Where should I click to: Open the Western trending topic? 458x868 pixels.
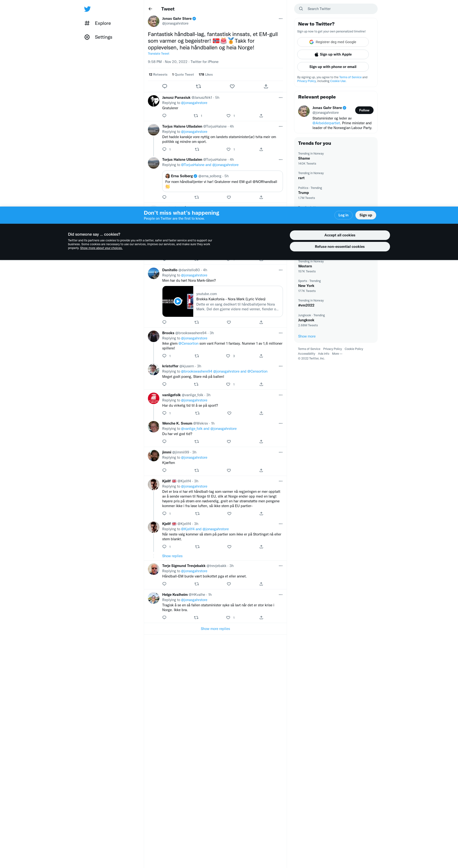336,266
